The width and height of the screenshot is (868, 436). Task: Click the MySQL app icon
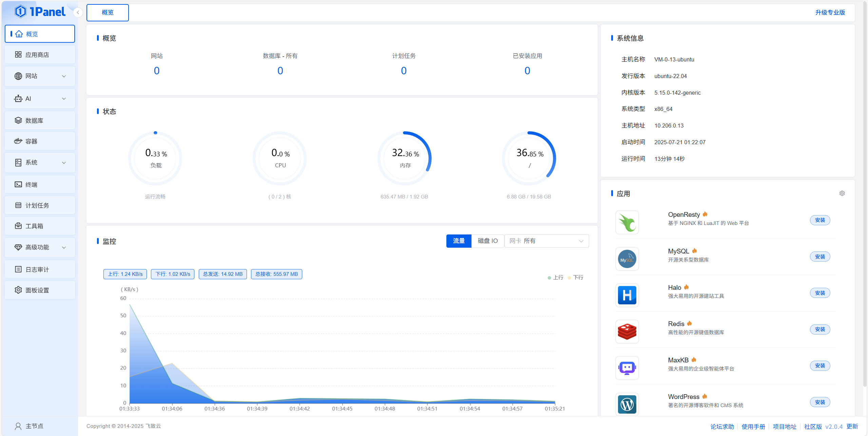click(627, 259)
